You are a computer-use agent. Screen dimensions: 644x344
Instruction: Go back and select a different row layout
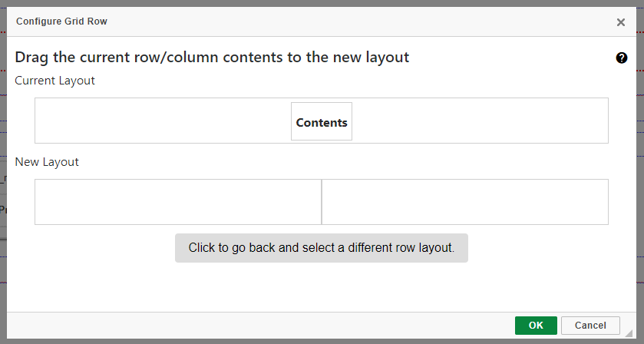[322, 248]
